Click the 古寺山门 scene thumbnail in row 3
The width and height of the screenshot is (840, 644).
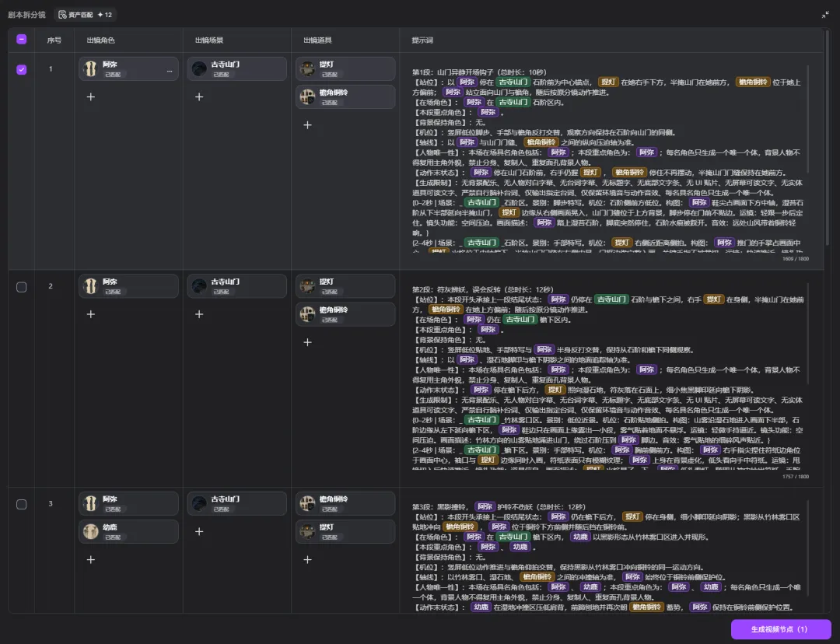199,503
